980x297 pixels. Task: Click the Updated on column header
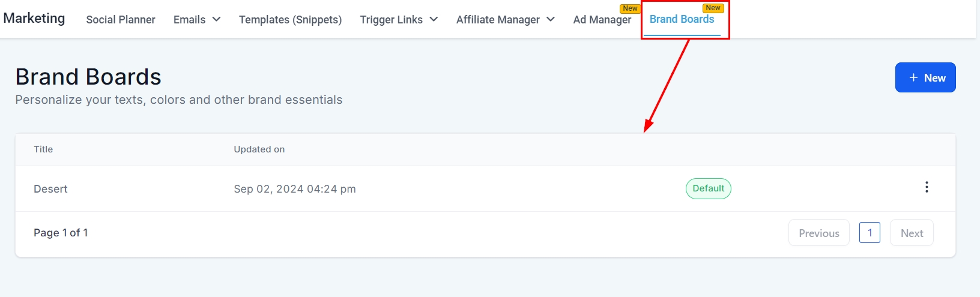(x=259, y=149)
